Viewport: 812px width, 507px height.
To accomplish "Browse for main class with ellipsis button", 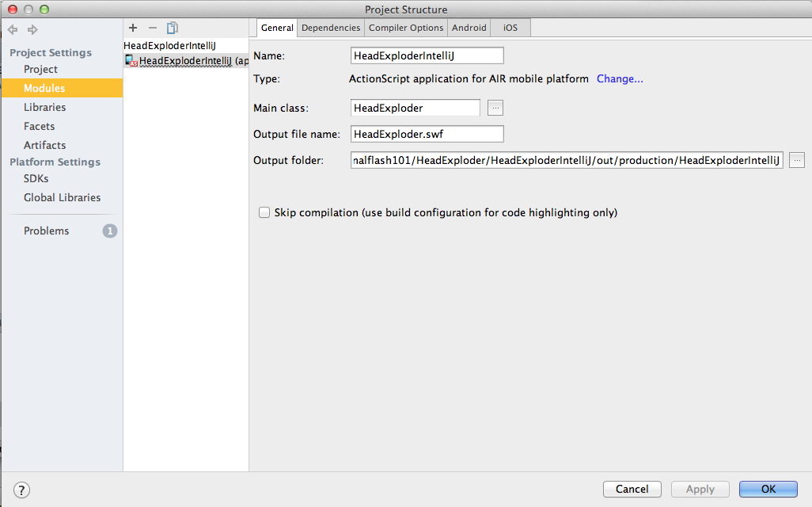I will [495, 108].
